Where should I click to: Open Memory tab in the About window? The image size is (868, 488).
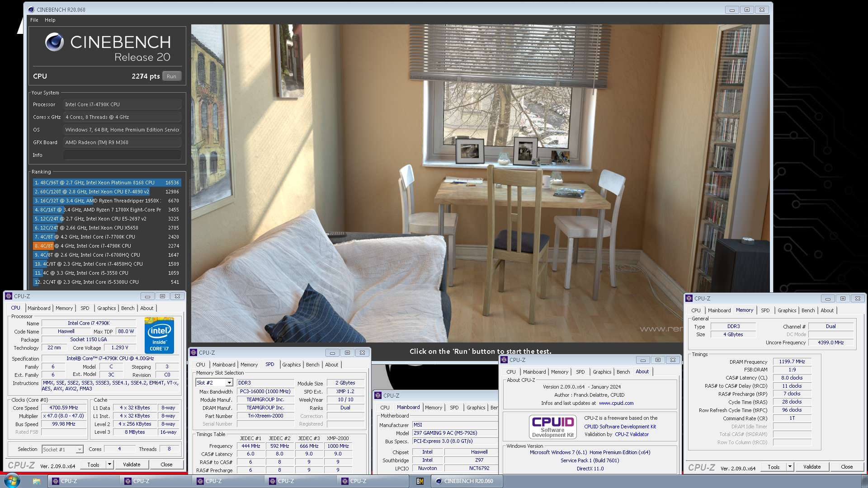(560, 372)
